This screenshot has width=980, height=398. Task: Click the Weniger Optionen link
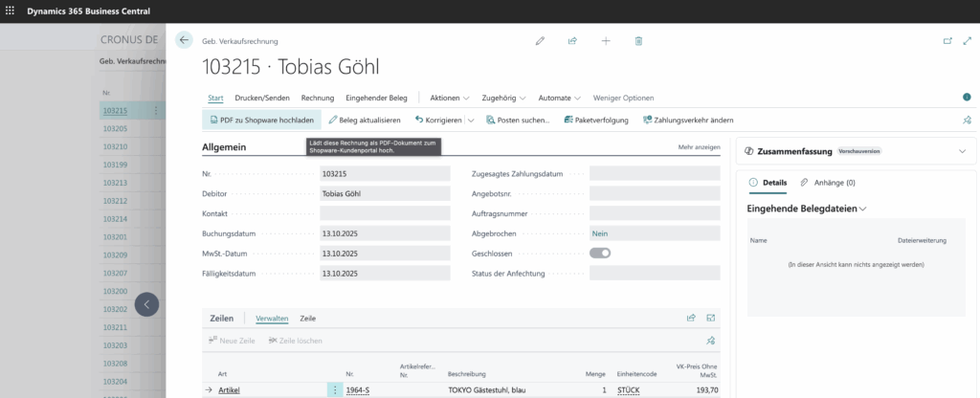click(623, 98)
